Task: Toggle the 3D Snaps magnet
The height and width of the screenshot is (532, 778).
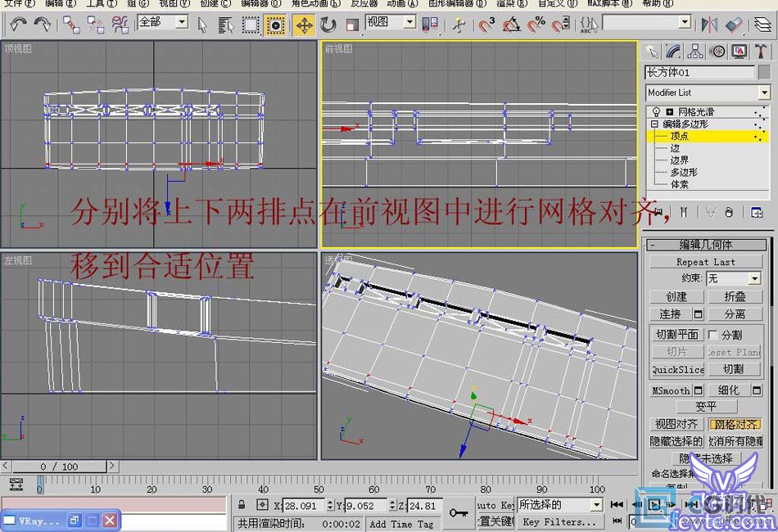Action: (x=486, y=25)
